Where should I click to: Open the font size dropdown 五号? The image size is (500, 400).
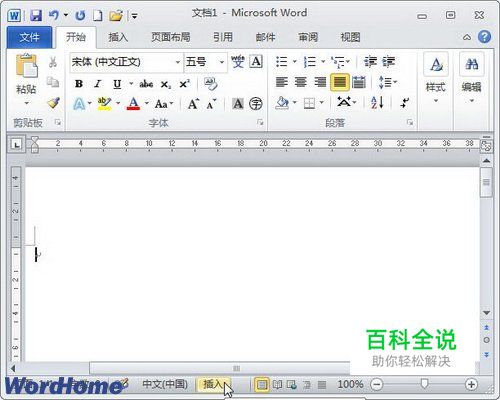click(x=222, y=62)
